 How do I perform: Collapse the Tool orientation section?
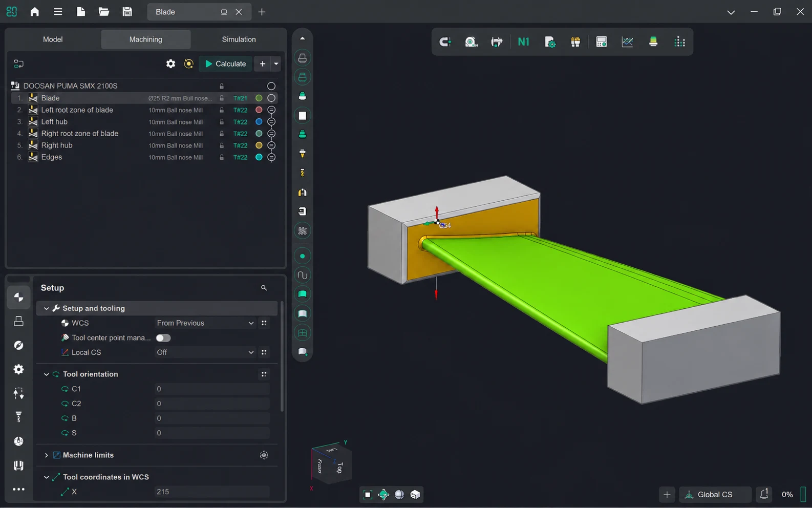(x=46, y=374)
